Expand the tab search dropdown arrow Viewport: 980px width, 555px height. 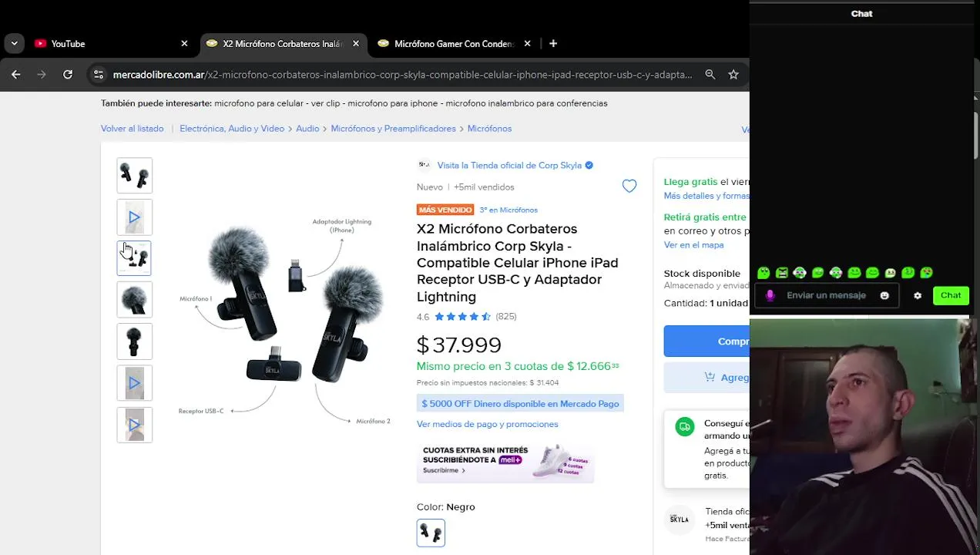pyautogui.click(x=14, y=44)
